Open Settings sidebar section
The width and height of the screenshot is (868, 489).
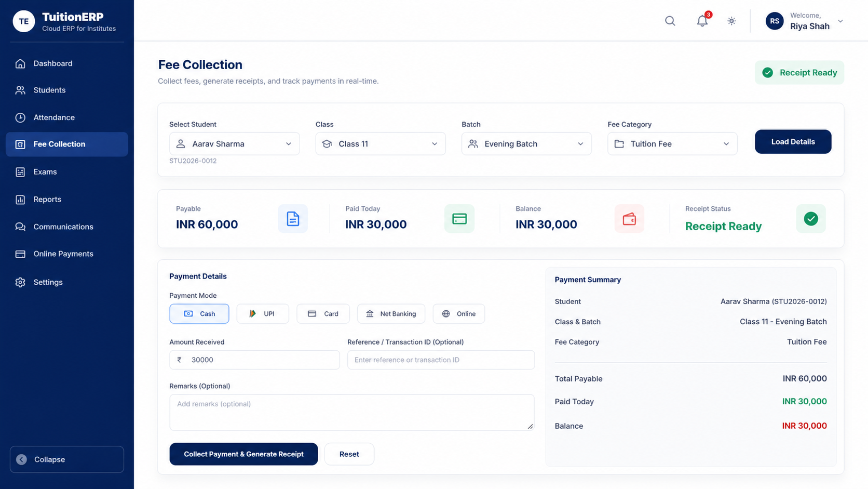(67, 282)
